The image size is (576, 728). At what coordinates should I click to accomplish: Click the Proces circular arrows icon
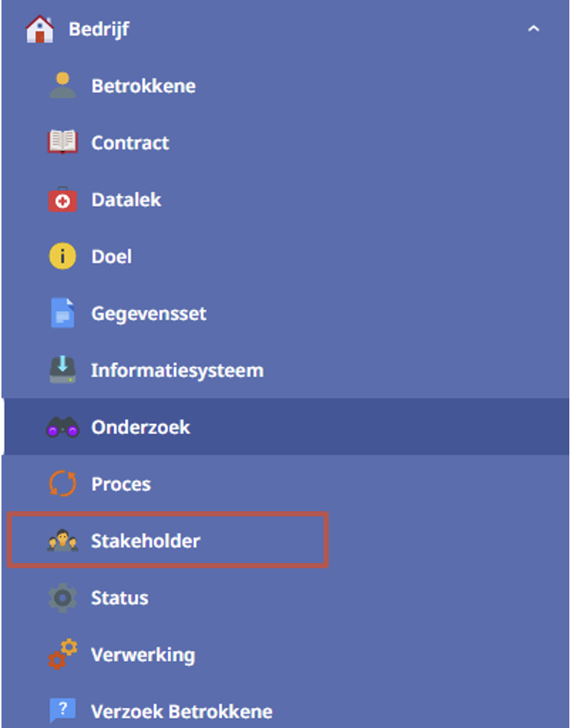click(x=63, y=483)
